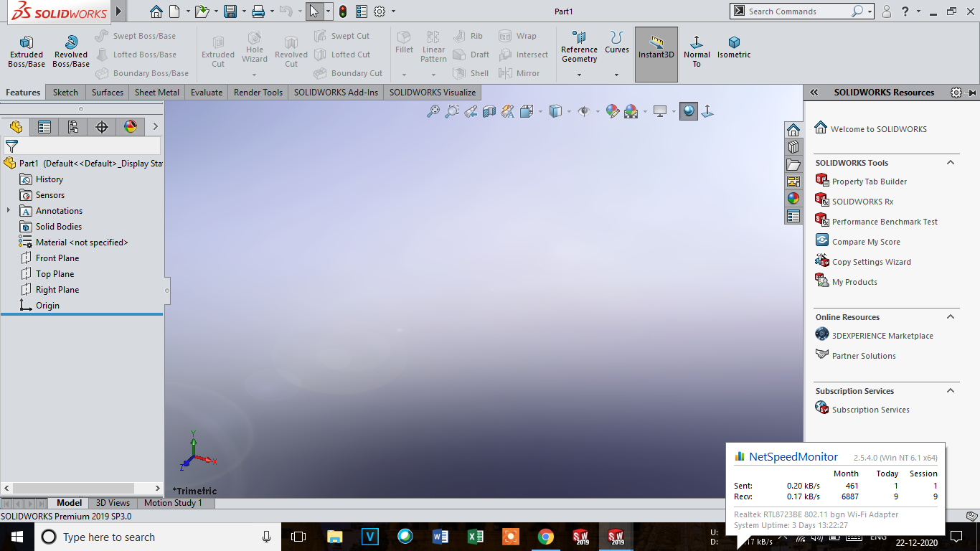Open File Explorer folder icon in task pane
This screenshot has width=980, height=551.
(x=793, y=164)
